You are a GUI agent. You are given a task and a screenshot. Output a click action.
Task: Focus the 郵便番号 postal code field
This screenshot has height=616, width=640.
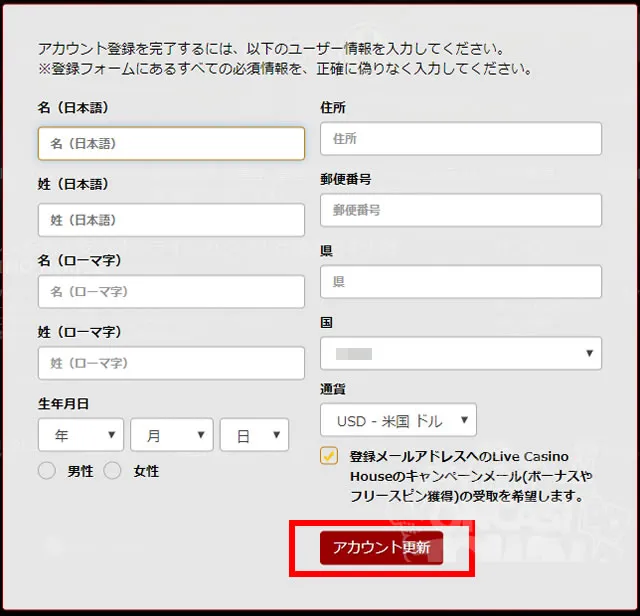click(461, 210)
